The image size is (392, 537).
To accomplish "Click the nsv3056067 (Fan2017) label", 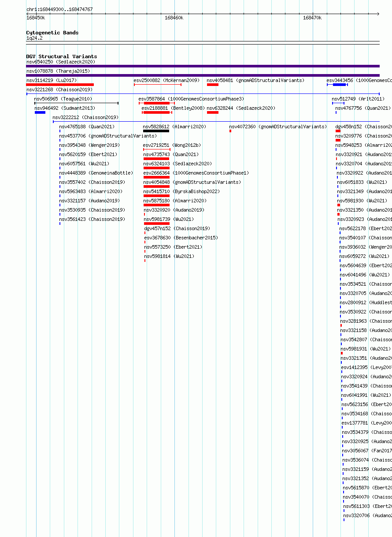I will [367, 451].
